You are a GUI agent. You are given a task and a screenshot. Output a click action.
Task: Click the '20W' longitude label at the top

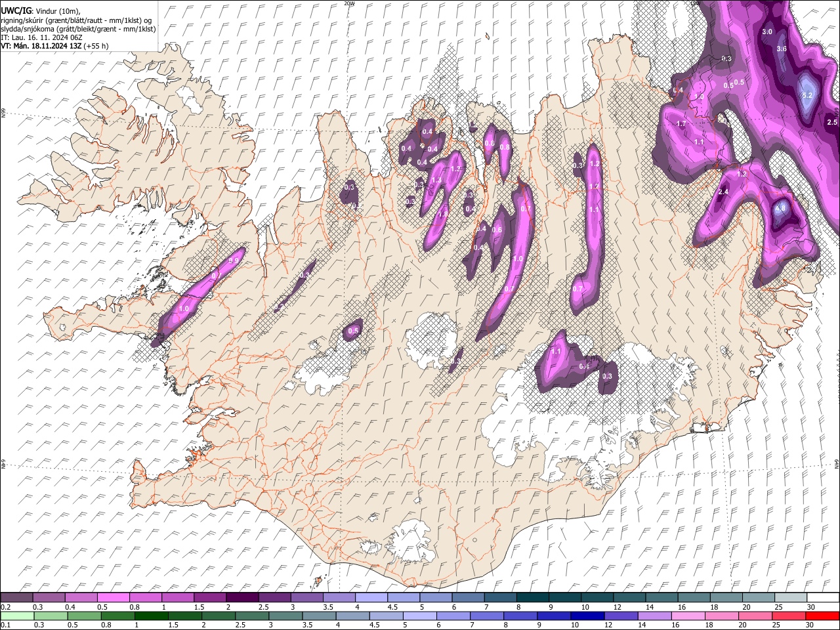(350, 3)
